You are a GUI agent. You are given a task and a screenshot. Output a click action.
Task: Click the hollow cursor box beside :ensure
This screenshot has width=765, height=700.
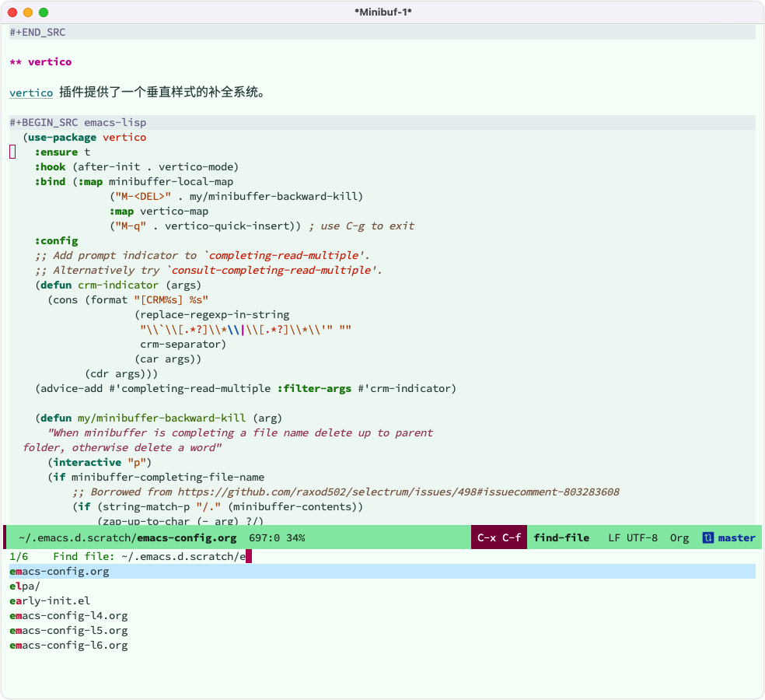pyautogui.click(x=12, y=152)
